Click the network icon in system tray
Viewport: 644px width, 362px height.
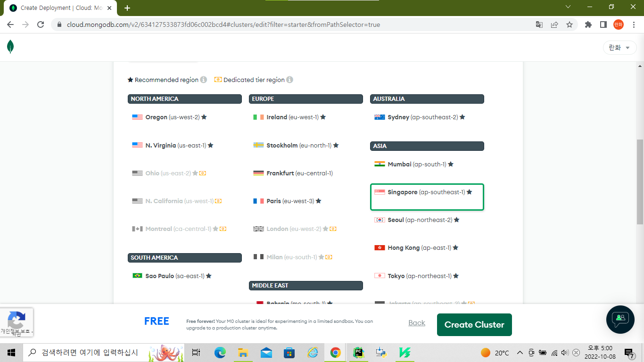click(x=554, y=353)
